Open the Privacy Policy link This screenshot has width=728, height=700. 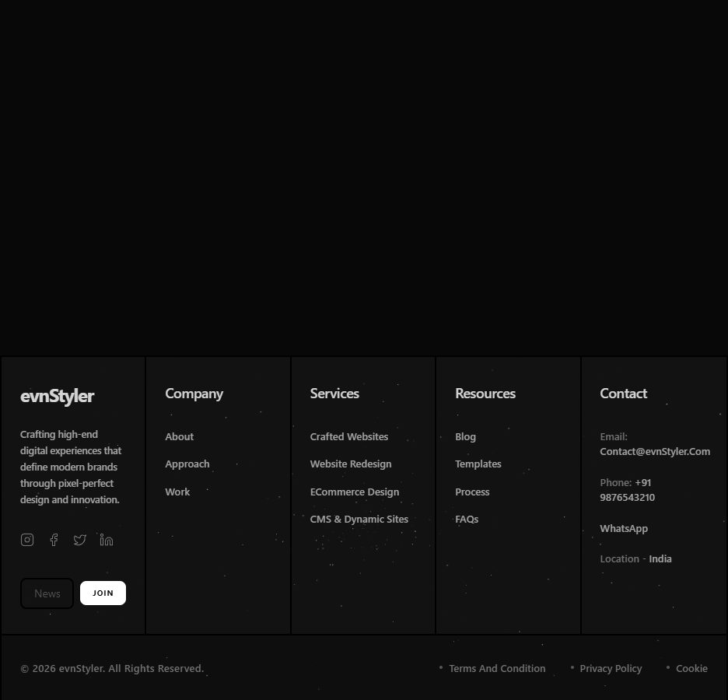point(611,668)
